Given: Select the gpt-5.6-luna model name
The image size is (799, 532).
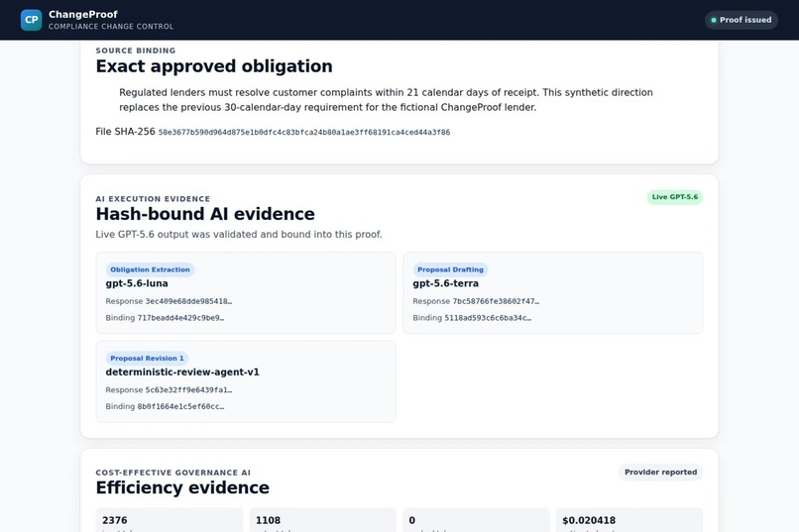Looking at the screenshot, I should click(137, 283).
